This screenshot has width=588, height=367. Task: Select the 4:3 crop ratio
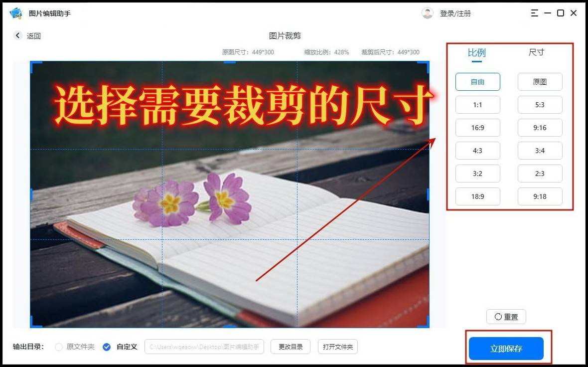coord(477,151)
